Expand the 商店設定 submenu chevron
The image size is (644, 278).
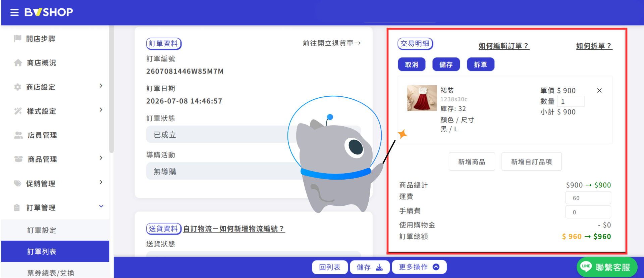click(101, 86)
